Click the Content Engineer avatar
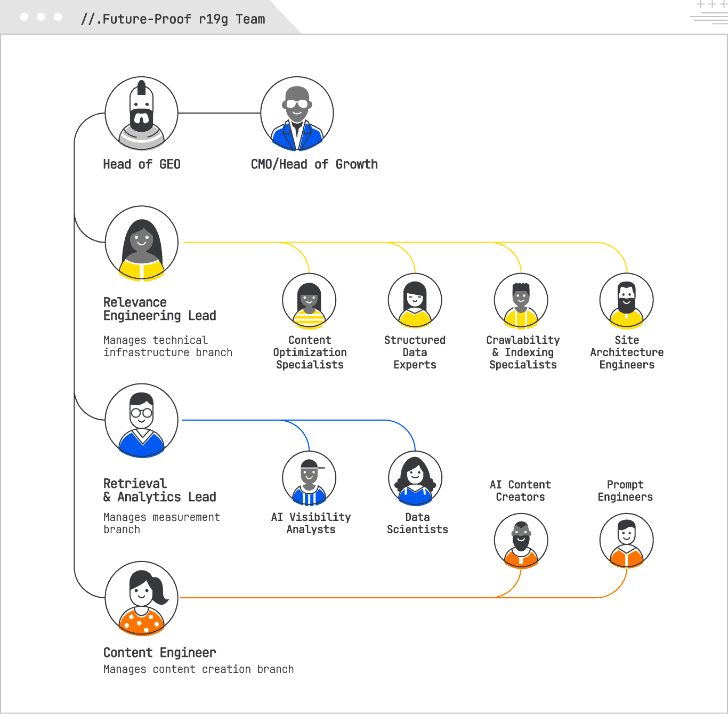Image resolution: width=728 pixels, height=714 pixels. pos(141,598)
